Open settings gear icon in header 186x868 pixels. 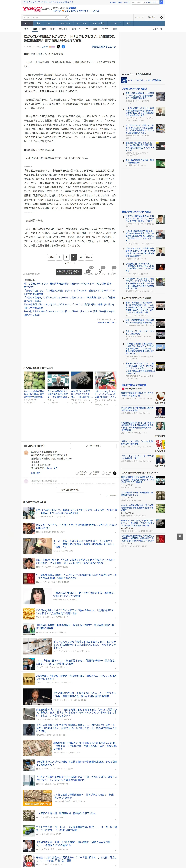[x=161, y=18]
